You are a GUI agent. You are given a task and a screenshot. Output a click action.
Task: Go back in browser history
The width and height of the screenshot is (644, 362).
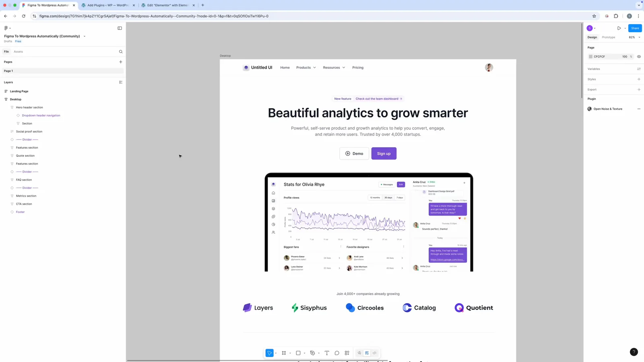click(x=6, y=16)
